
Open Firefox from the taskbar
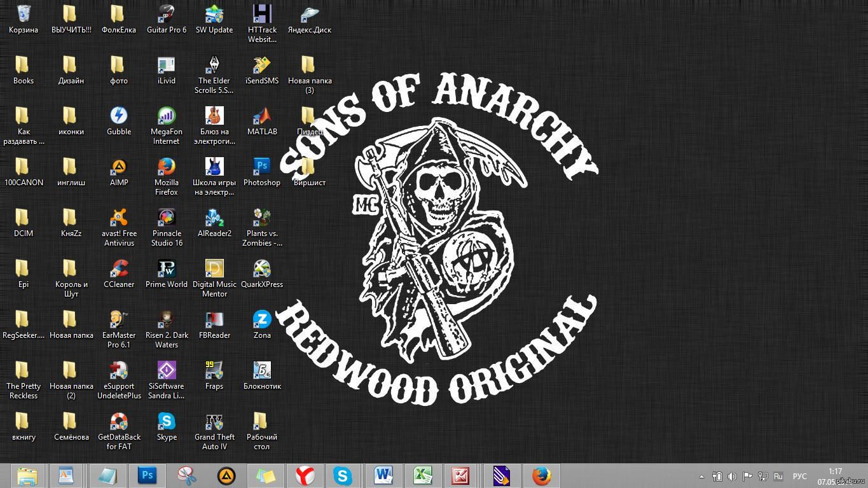[x=541, y=476]
